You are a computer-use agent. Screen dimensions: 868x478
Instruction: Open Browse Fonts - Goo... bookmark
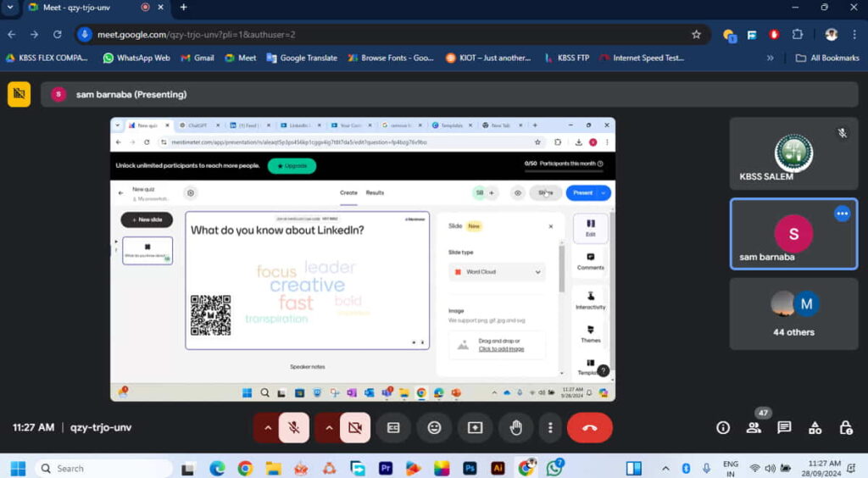[x=391, y=58]
